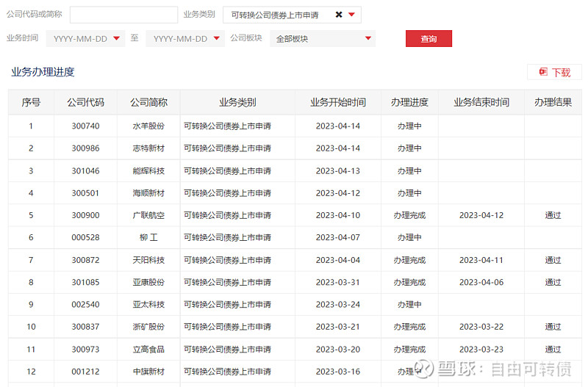The width and height of the screenshot is (588, 387).
Task: Click the download file icon beside 下载
Action: (543, 71)
